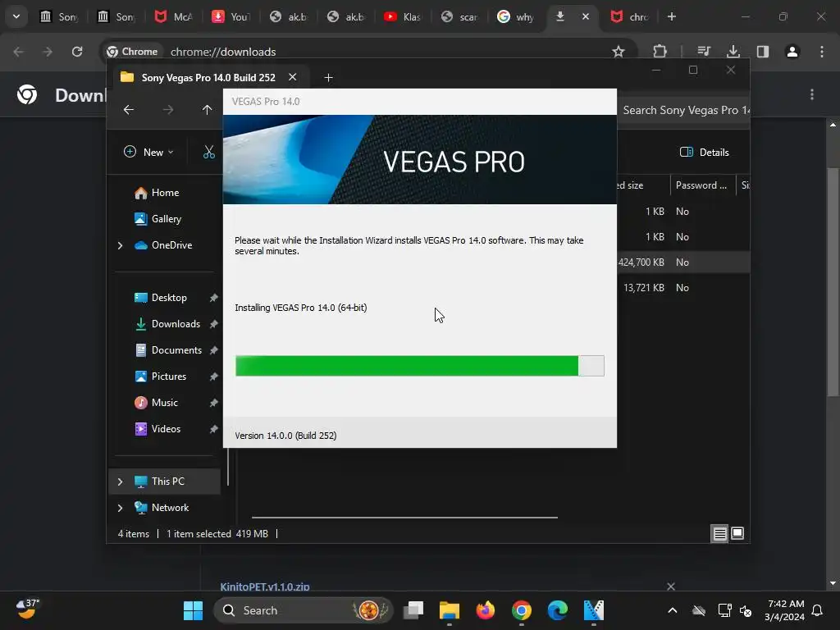
Task: Open Chrome media control icon
Action: [x=703, y=52]
